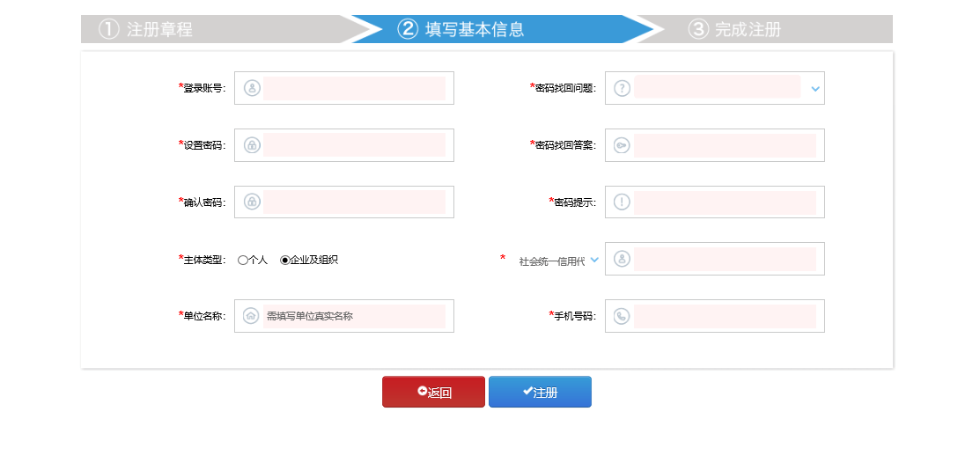
Task: Click the lock icon in 设置密码 field
Action: point(252,145)
